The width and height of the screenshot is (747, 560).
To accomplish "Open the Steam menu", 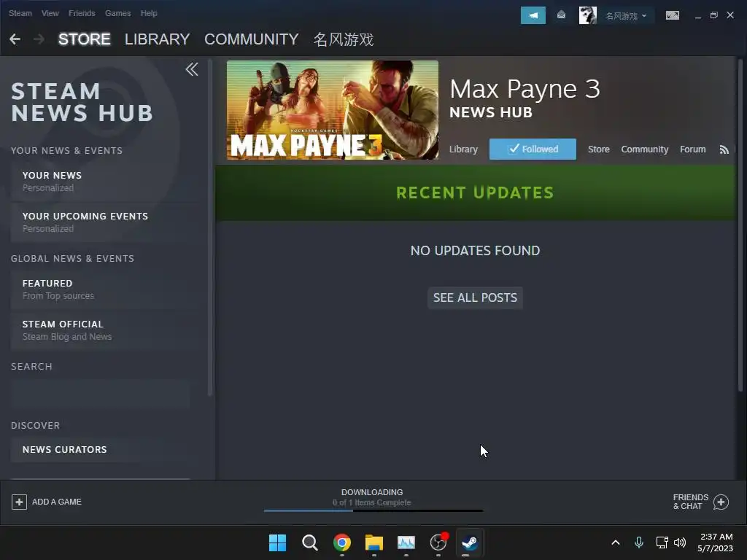I will pyautogui.click(x=20, y=13).
